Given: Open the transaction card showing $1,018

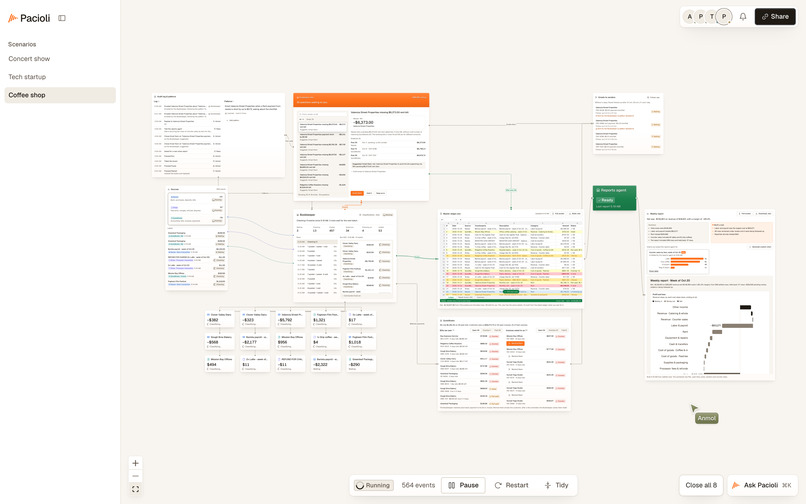Looking at the screenshot, I should (x=361, y=341).
